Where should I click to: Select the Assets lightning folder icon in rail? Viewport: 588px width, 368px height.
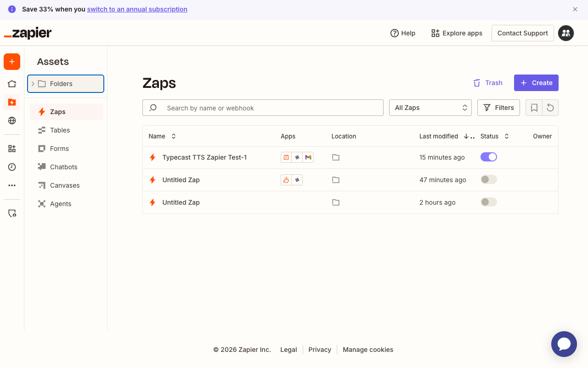tap(12, 102)
